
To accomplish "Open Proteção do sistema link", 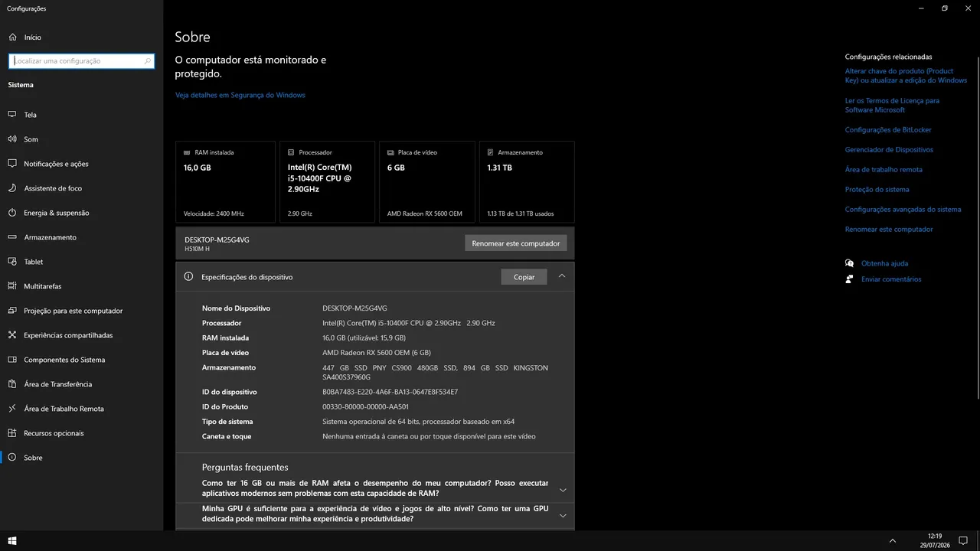I will (877, 190).
